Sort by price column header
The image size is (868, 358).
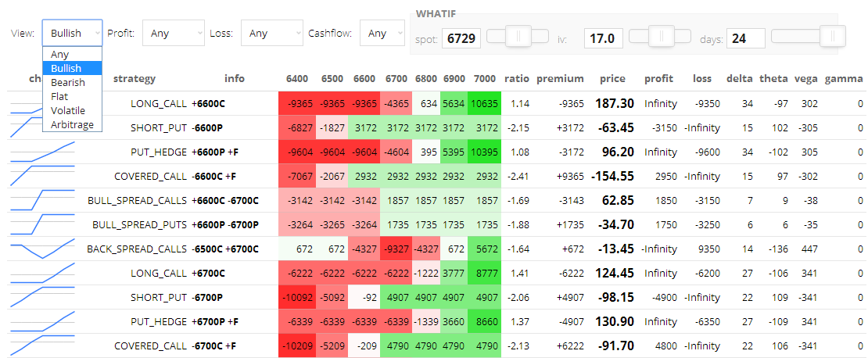613,79
